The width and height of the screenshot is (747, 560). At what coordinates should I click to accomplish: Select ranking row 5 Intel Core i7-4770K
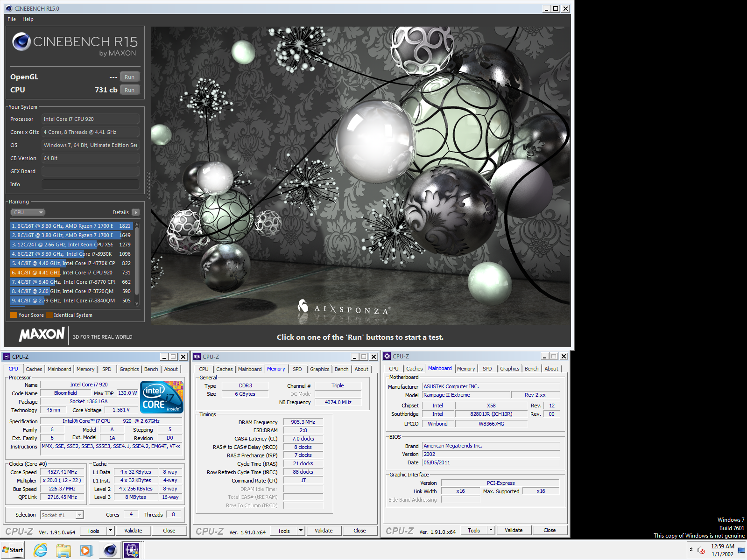point(71,263)
